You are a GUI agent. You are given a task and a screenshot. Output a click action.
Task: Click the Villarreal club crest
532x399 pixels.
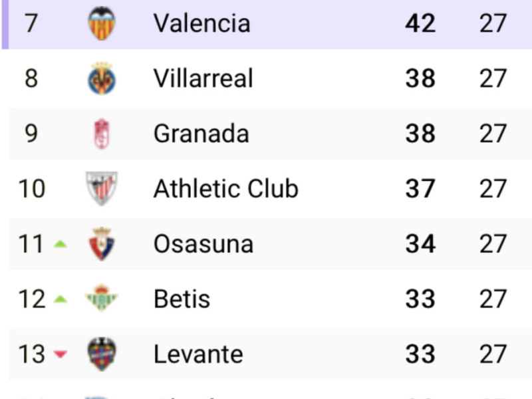(x=102, y=78)
